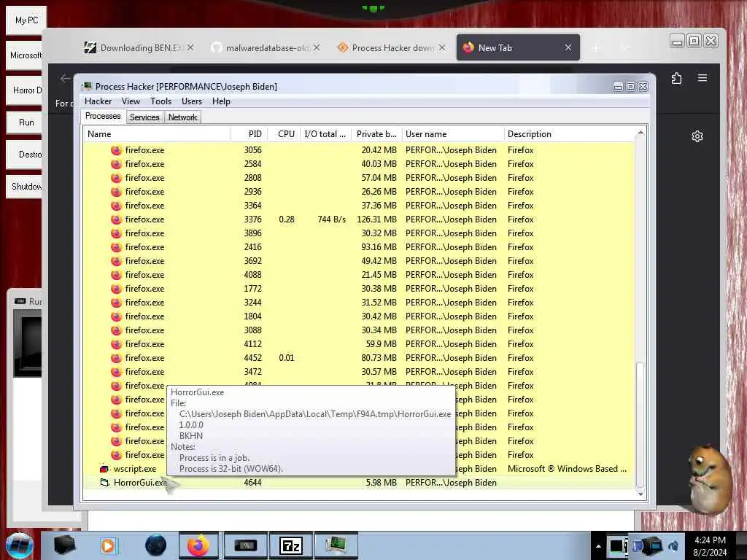Click the 744 B/s I/O value
The height and width of the screenshot is (560, 747).
click(x=332, y=219)
